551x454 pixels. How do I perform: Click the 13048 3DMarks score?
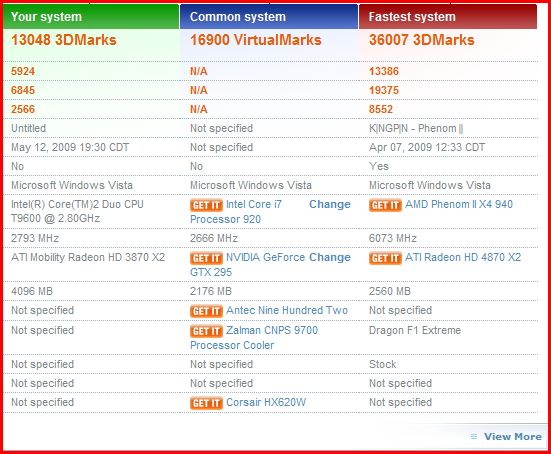(x=64, y=40)
